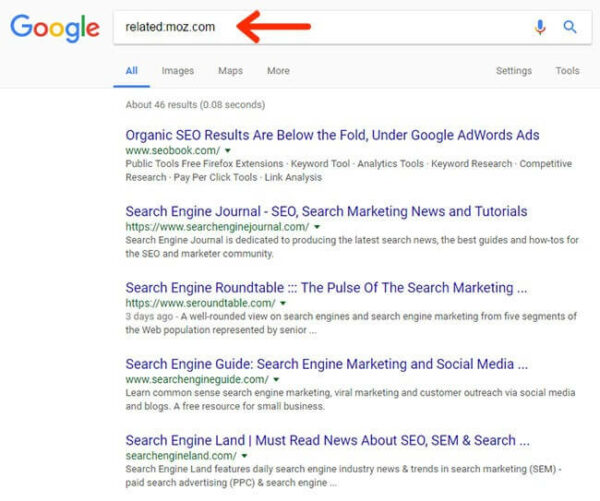Open the Images tab

[178, 71]
